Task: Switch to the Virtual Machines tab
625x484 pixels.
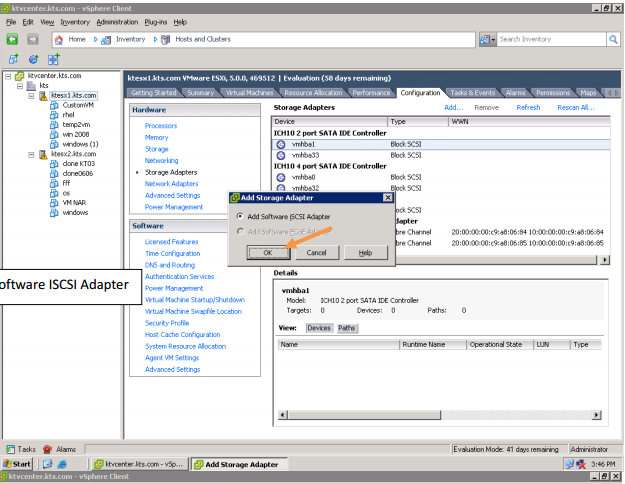Action: 250,93
